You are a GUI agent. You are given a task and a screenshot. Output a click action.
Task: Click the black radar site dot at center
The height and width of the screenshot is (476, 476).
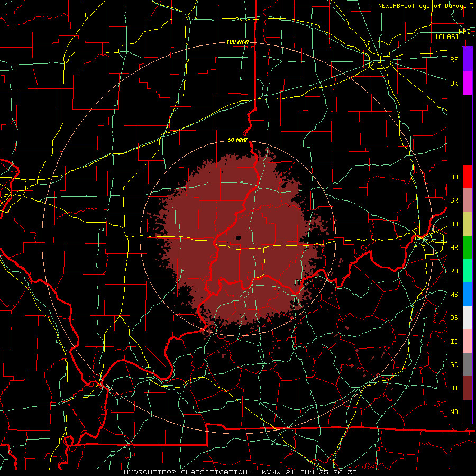239,238
